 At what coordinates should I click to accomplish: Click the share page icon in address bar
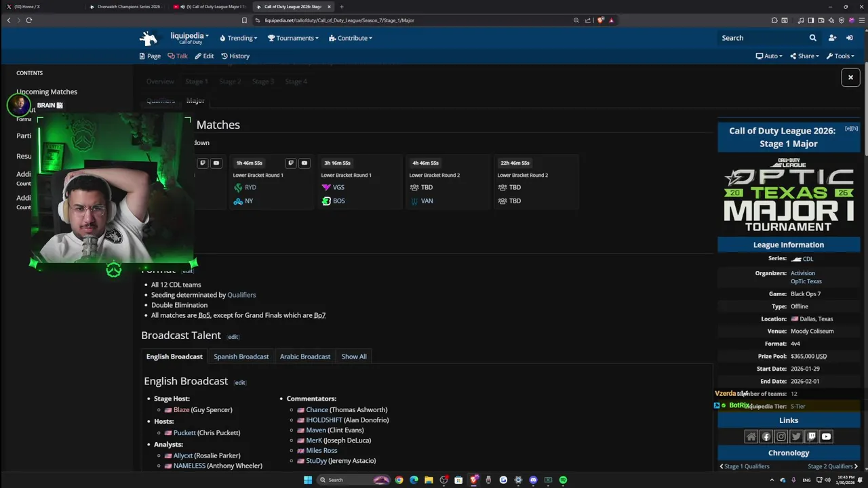pyautogui.click(x=588, y=20)
